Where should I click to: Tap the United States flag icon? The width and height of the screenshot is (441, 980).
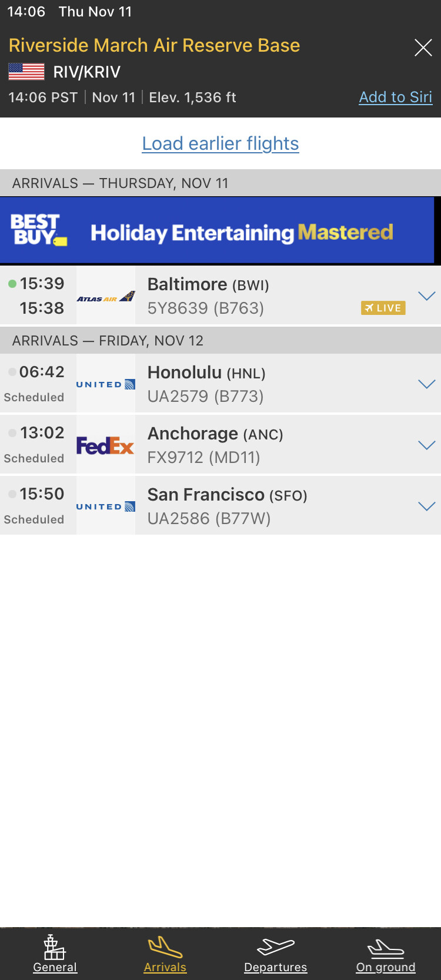point(26,72)
